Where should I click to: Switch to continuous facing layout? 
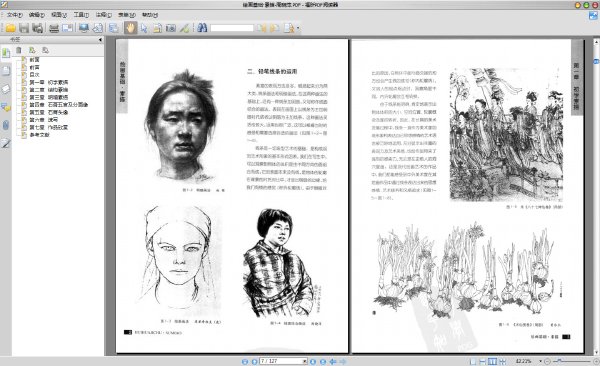pyautogui.click(x=502, y=361)
